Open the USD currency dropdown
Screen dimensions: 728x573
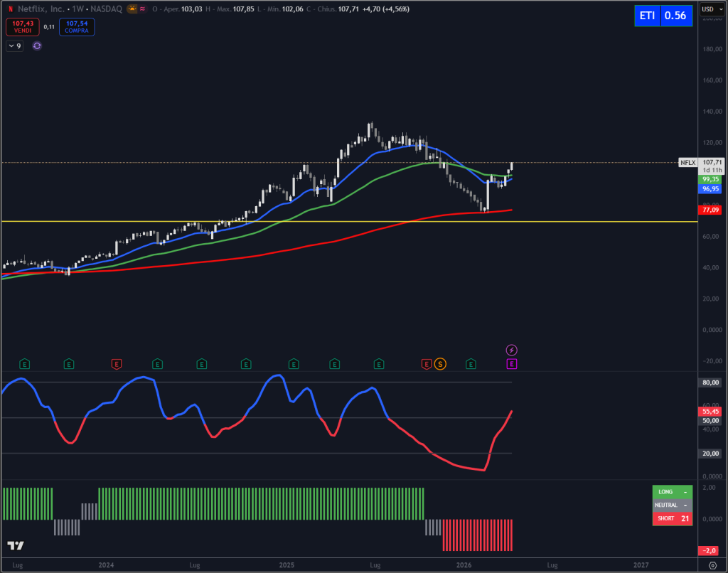[712, 10]
